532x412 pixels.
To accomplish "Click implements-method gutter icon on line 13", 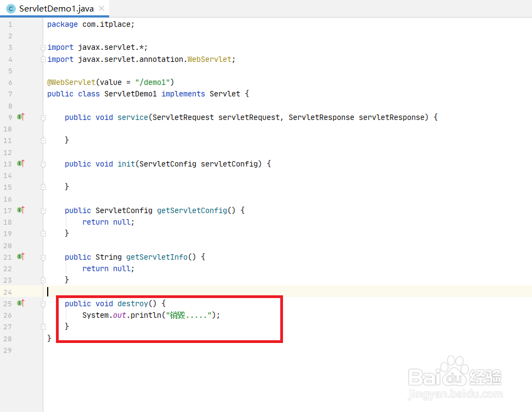I will 21,164.
